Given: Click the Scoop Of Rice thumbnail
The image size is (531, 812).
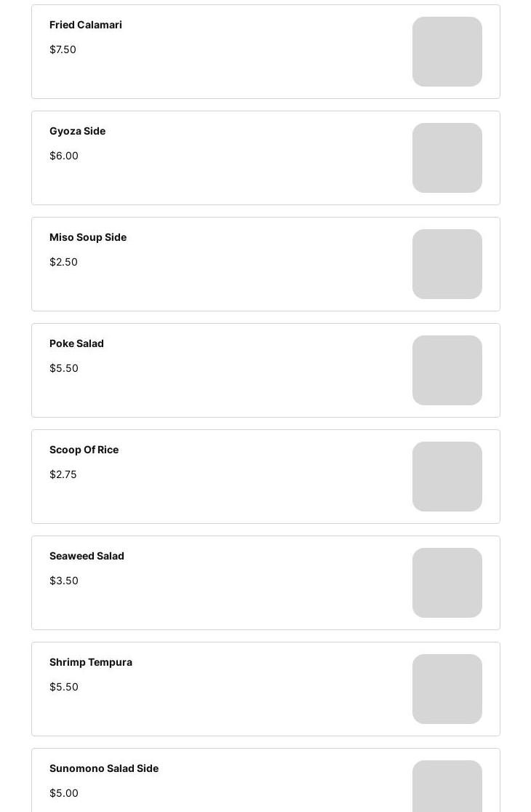Looking at the screenshot, I should pyautogui.click(x=447, y=477).
